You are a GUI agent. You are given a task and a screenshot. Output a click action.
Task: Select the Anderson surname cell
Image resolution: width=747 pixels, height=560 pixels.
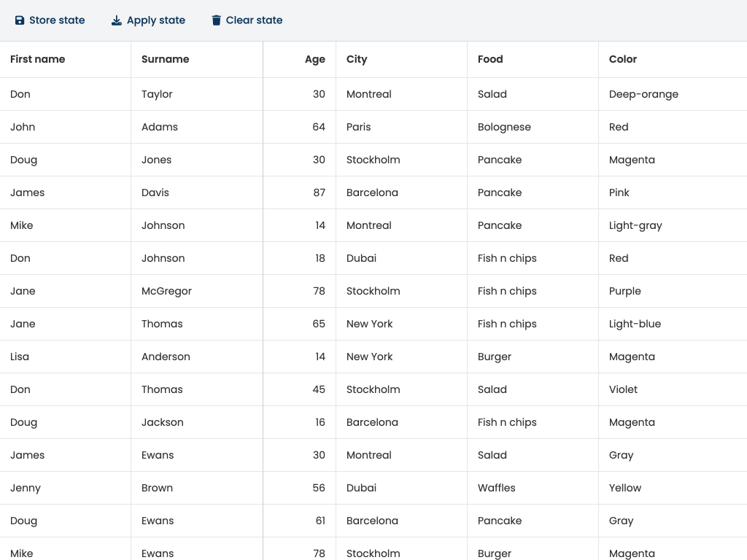pos(166,357)
